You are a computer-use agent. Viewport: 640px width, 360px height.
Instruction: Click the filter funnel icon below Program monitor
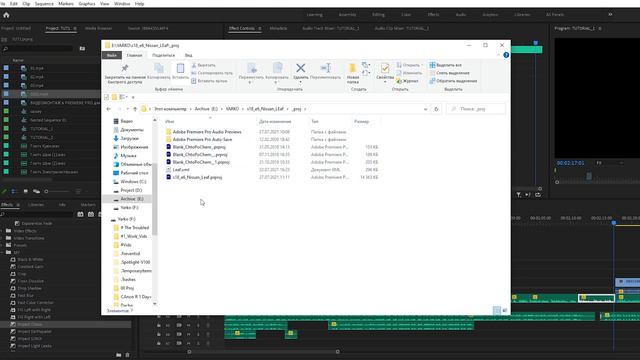coord(518,195)
